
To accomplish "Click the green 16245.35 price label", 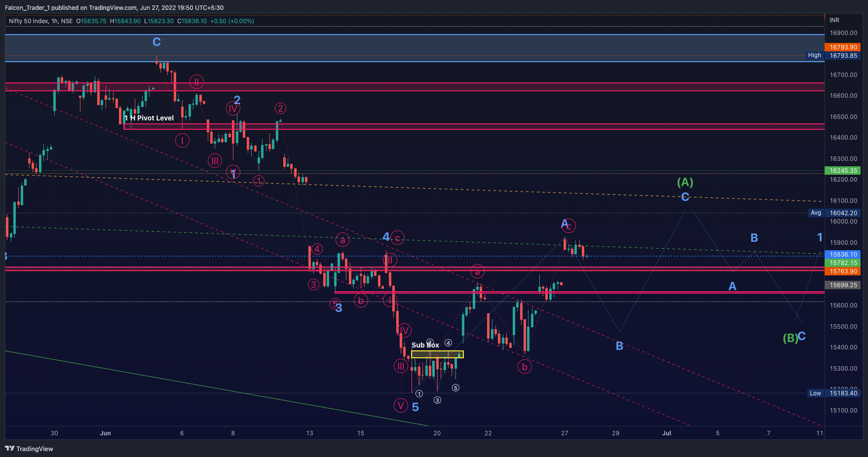I will point(843,171).
